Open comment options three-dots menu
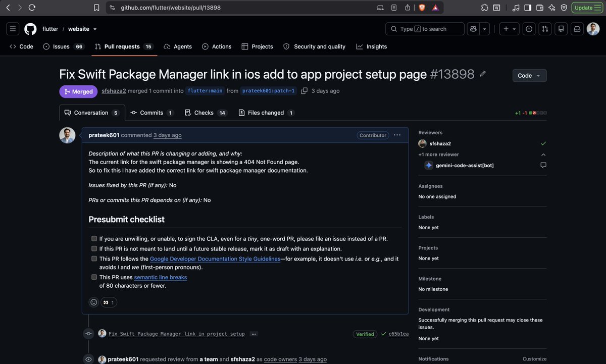The width and height of the screenshot is (606, 364). [397, 135]
